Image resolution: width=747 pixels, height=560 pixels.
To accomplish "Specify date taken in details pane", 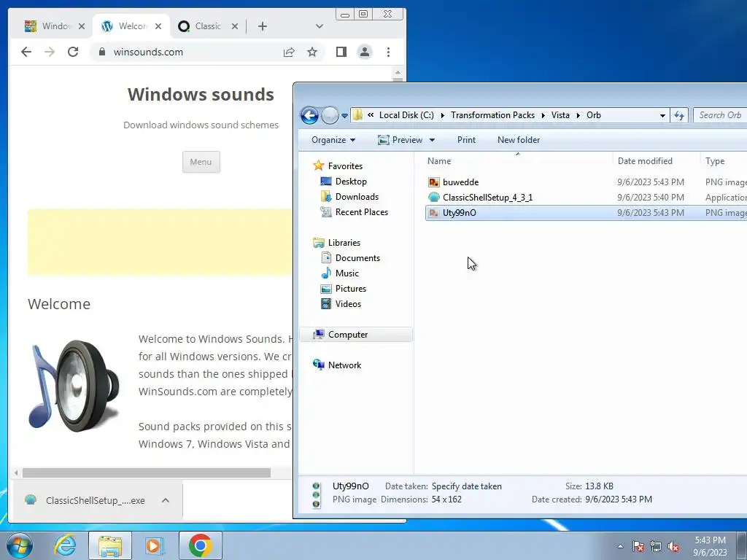I will (466, 486).
